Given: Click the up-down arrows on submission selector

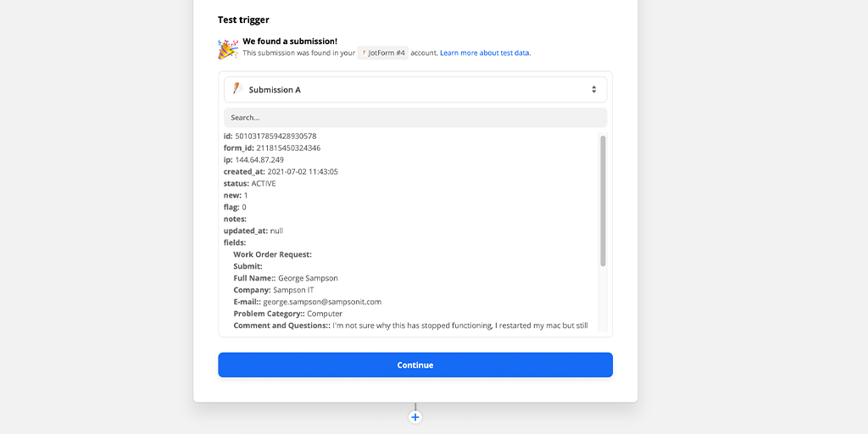Looking at the screenshot, I should pos(593,90).
